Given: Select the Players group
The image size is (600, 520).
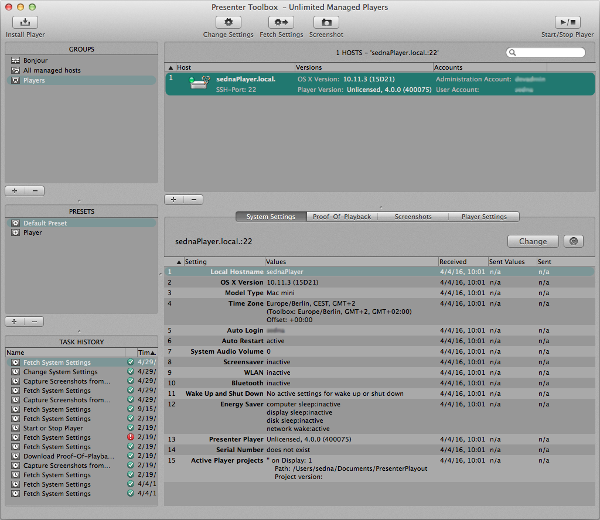Looking at the screenshot, I should (x=81, y=80).
